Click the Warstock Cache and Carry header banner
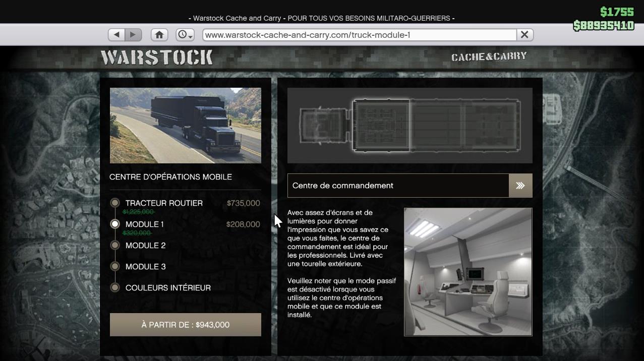Screen dimensions: 644x361 tap(322, 18)
